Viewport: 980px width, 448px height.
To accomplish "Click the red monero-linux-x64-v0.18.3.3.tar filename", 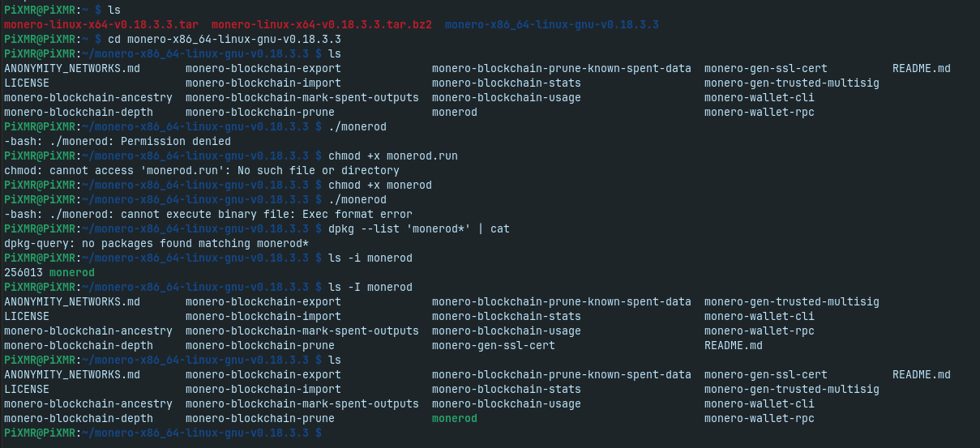I will (x=101, y=25).
